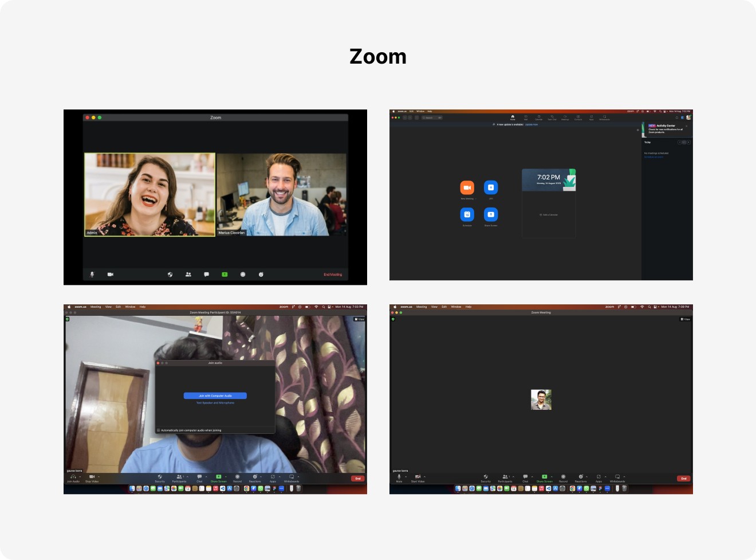Expand arrow next to Start Video
The width and height of the screenshot is (756, 560).
coord(424,476)
